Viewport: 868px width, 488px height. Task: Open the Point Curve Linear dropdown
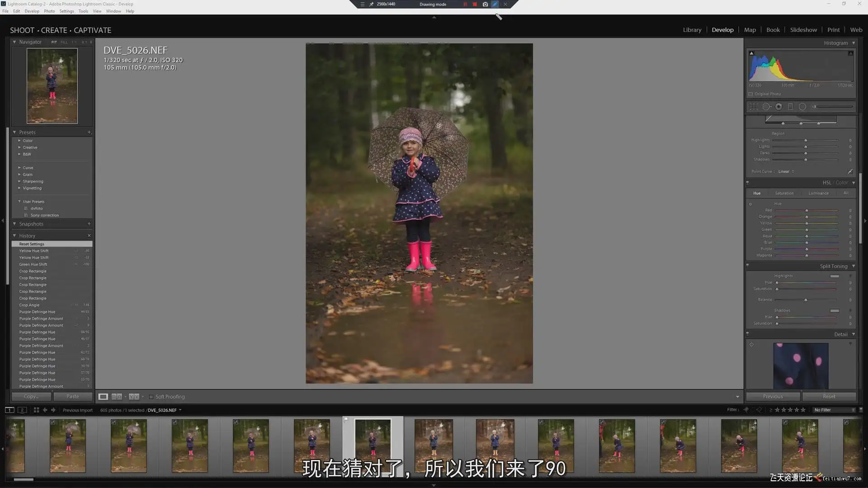click(786, 172)
